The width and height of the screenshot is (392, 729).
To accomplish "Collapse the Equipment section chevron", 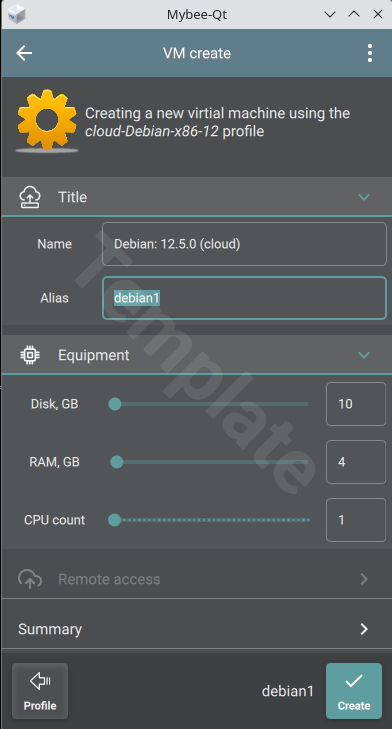I will [364, 355].
